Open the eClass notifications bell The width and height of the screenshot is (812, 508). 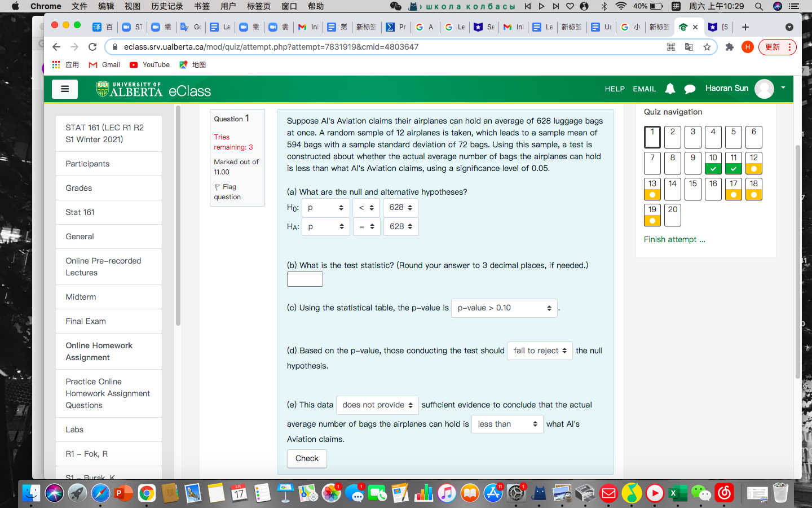[x=669, y=89]
